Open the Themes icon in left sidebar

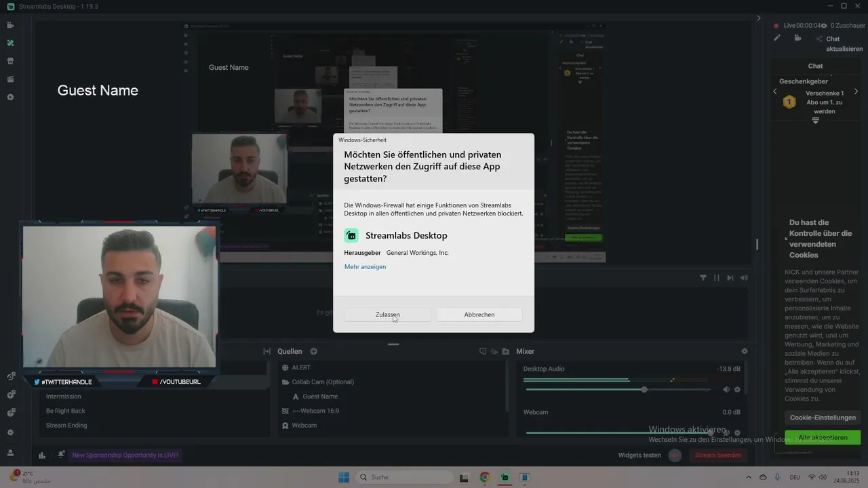point(10,43)
